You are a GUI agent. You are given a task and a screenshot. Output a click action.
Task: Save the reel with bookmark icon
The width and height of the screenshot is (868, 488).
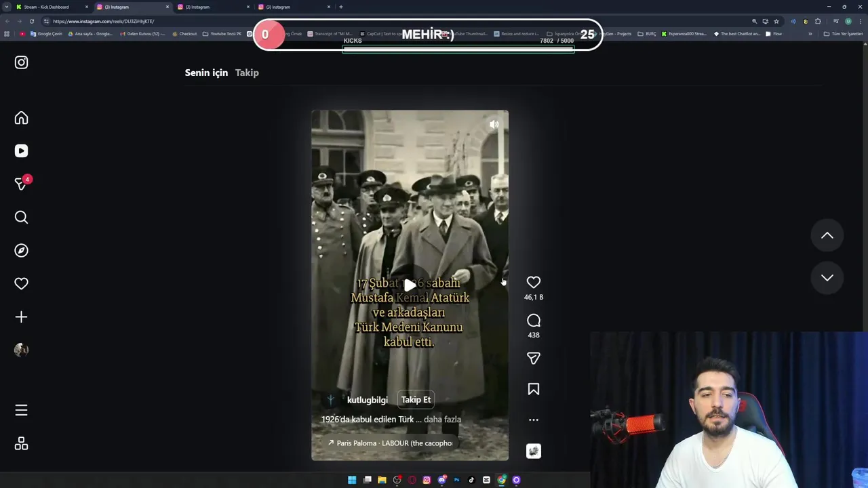pos(534,389)
